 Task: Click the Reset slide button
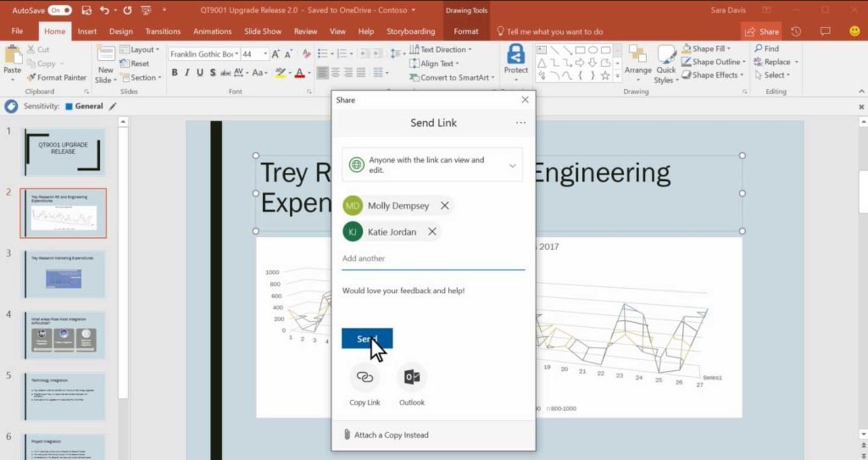(x=135, y=63)
